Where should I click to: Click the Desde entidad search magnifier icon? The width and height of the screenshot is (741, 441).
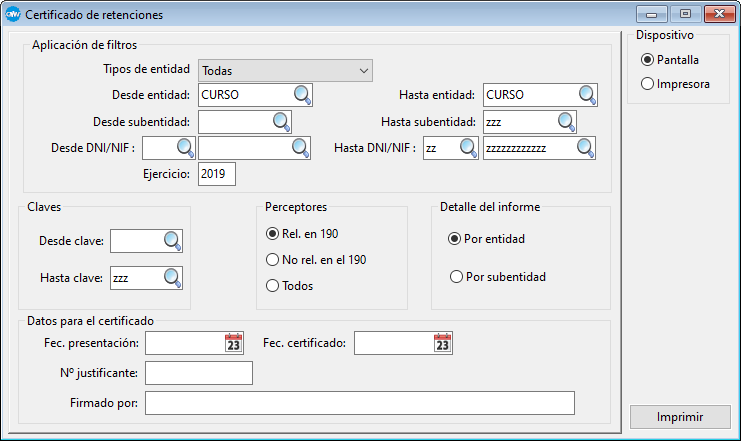click(x=302, y=95)
